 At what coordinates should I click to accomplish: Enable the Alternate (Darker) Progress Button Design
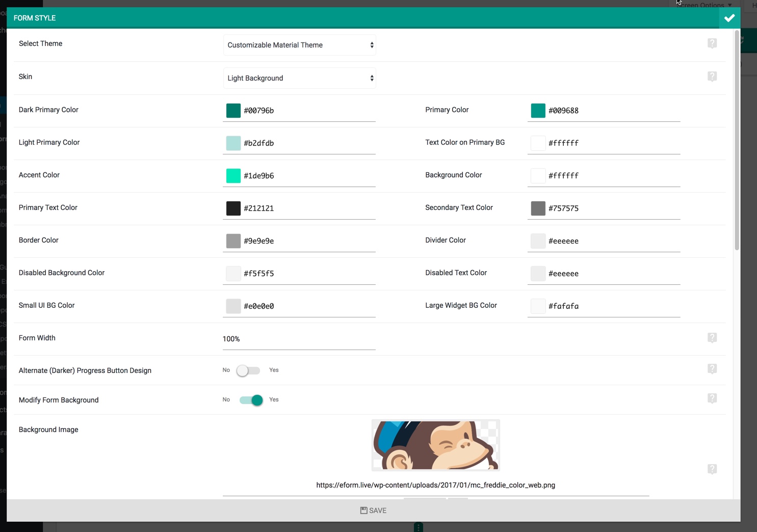coord(248,370)
